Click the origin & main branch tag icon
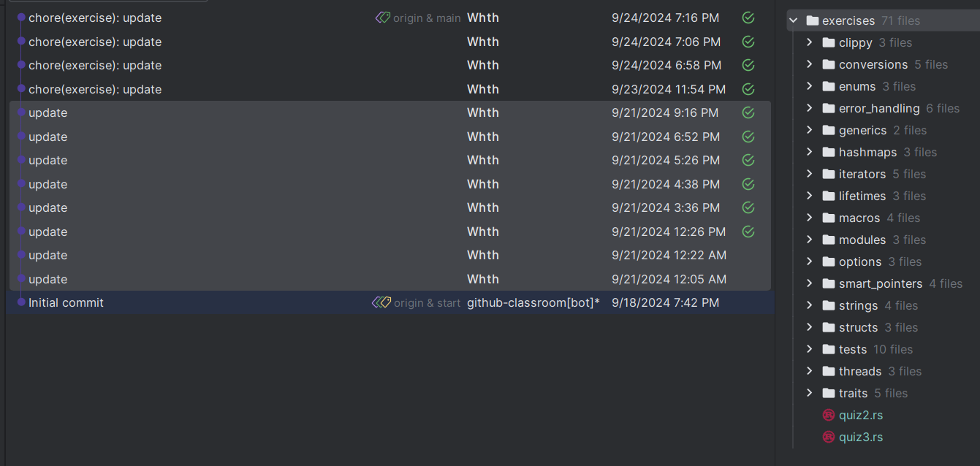980x466 pixels. [383, 18]
